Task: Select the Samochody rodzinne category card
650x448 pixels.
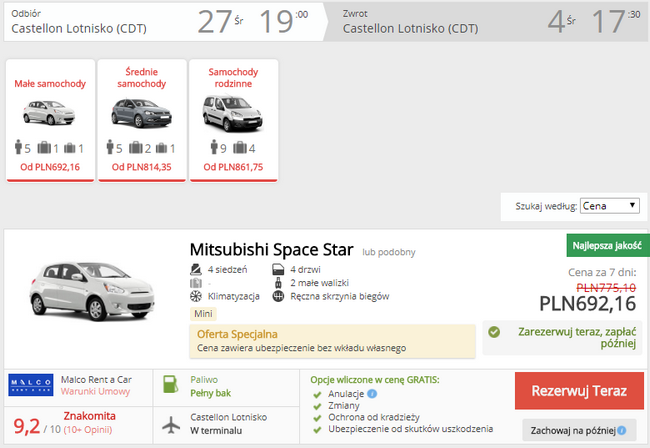Action: pyautogui.click(x=233, y=121)
